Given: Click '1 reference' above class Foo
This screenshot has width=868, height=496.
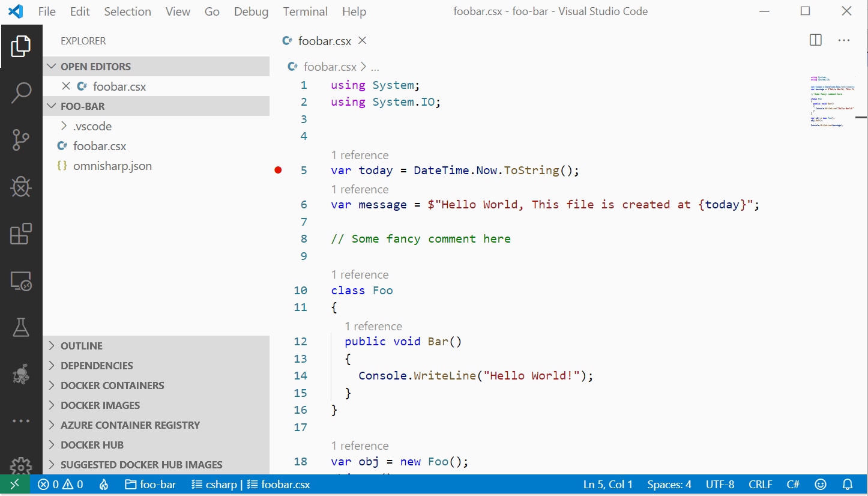Looking at the screenshot, I should [x=360, y=274].
